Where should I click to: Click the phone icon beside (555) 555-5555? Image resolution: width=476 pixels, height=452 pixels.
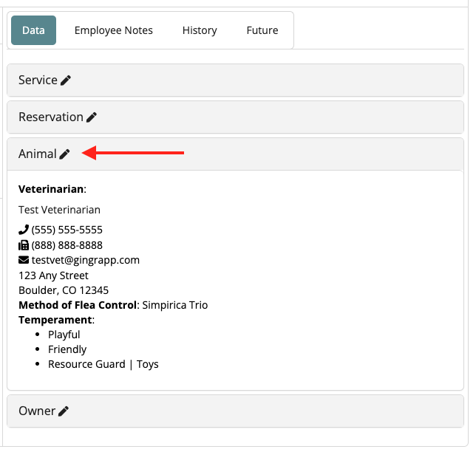(x=24, y=230)
